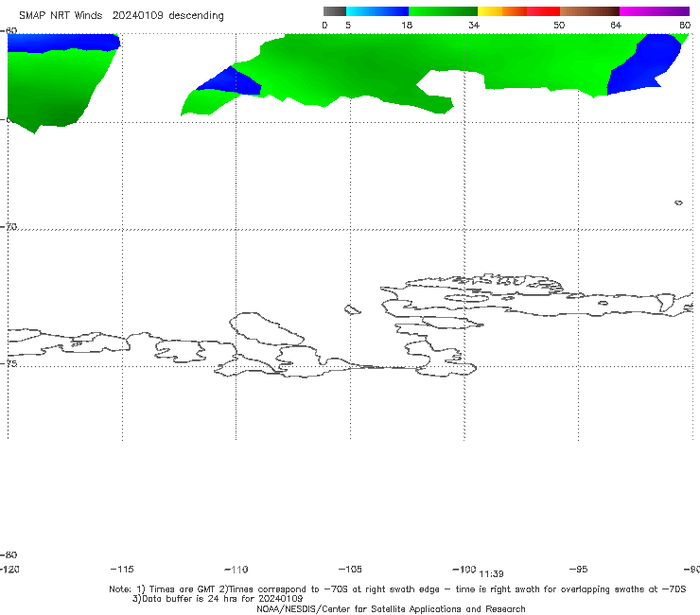This screenshot has width=700, height=615.
Task: Click the colorbar label '18'
Action: [x=406, y=25]
